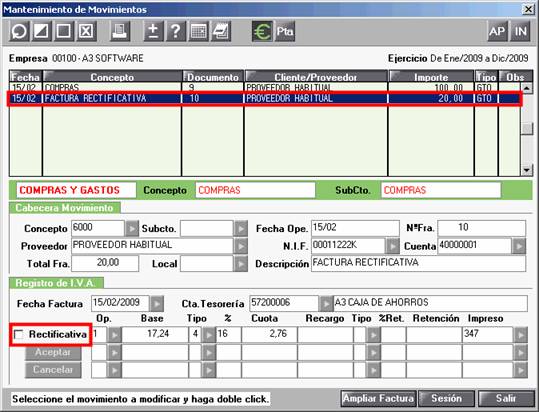The image size is (539, 412).
Task: Click the Cuota field showing 2,76
Action: 269,334
